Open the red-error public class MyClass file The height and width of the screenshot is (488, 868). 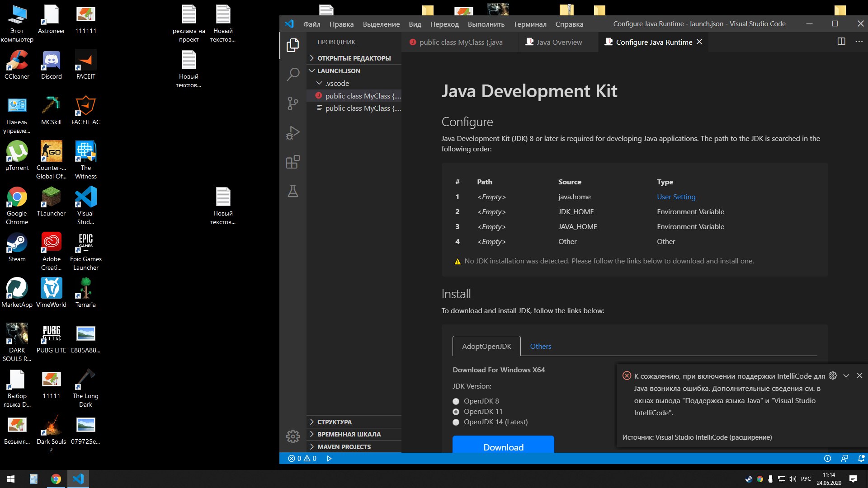(x=354, y=96)
